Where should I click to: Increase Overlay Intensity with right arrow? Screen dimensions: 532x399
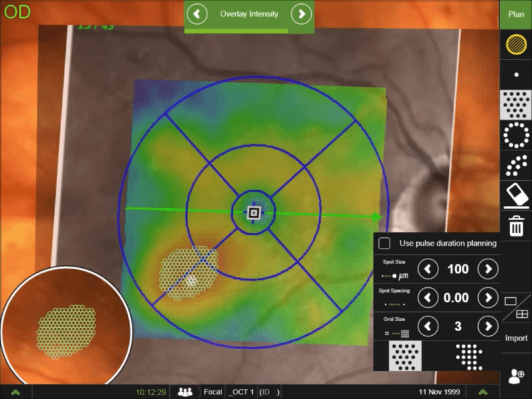(x=301, y=13)
